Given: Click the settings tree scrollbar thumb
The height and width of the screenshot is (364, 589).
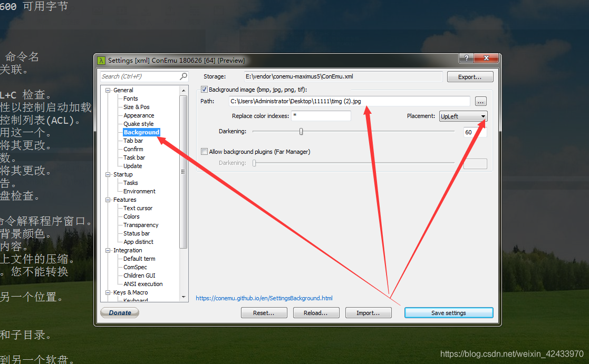Looking at the screenshot, I should 184,172.
